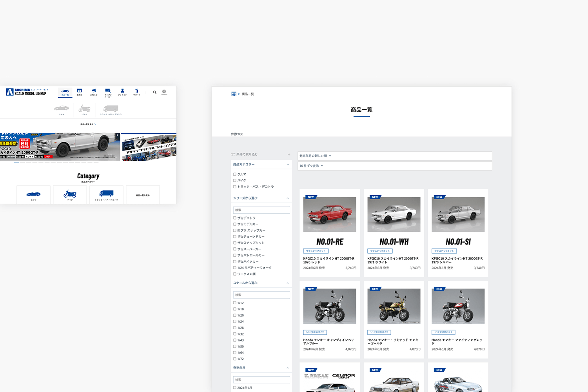Collapse the スケールから選ぶ filter section
Viewport: 588px width, 392px height.
click(288, 283)
